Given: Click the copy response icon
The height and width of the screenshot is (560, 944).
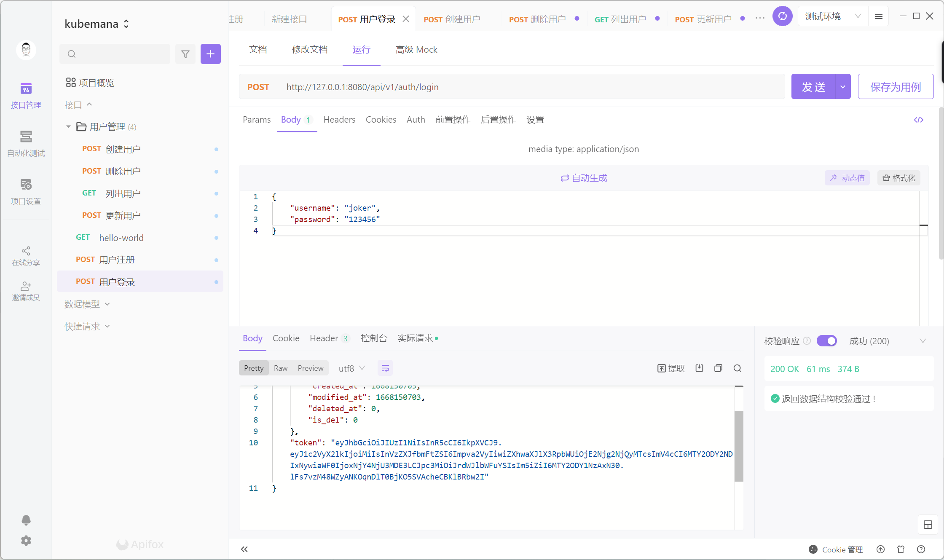Looking at the screenshot, I should [719, 368].
